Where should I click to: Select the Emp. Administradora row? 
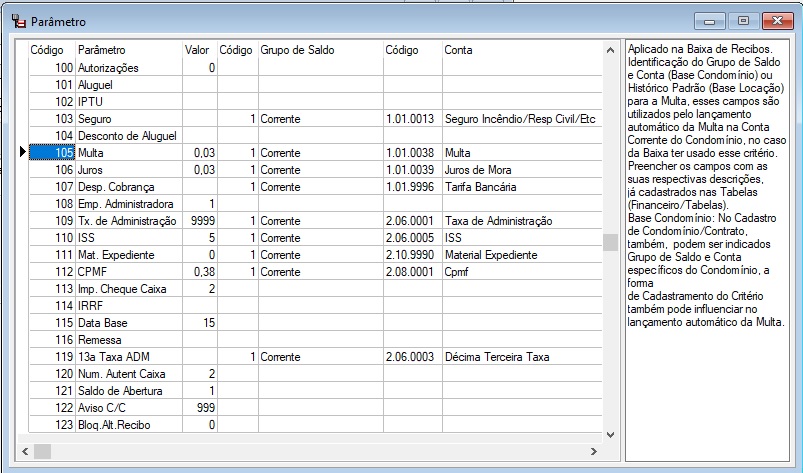coord(315,204)
